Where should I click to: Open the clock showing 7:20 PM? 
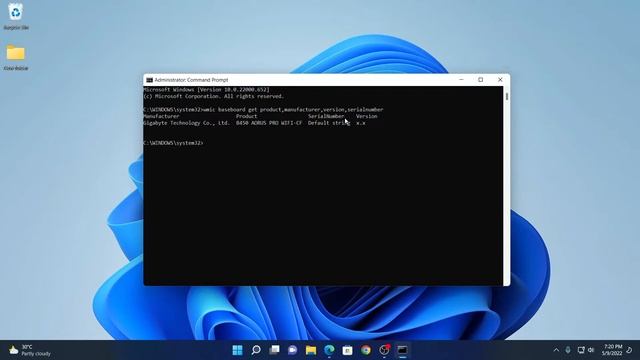[x=612, y=350]
